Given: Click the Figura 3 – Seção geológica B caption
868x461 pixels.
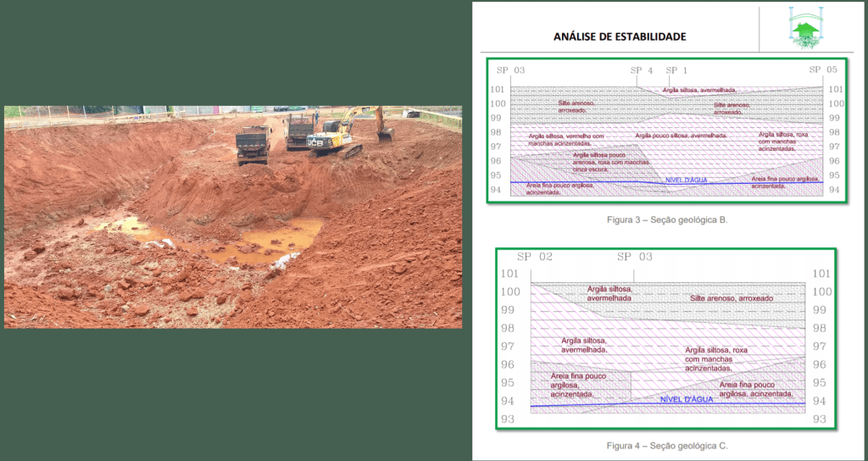Looking at the screenshot, I should [667, 219].
